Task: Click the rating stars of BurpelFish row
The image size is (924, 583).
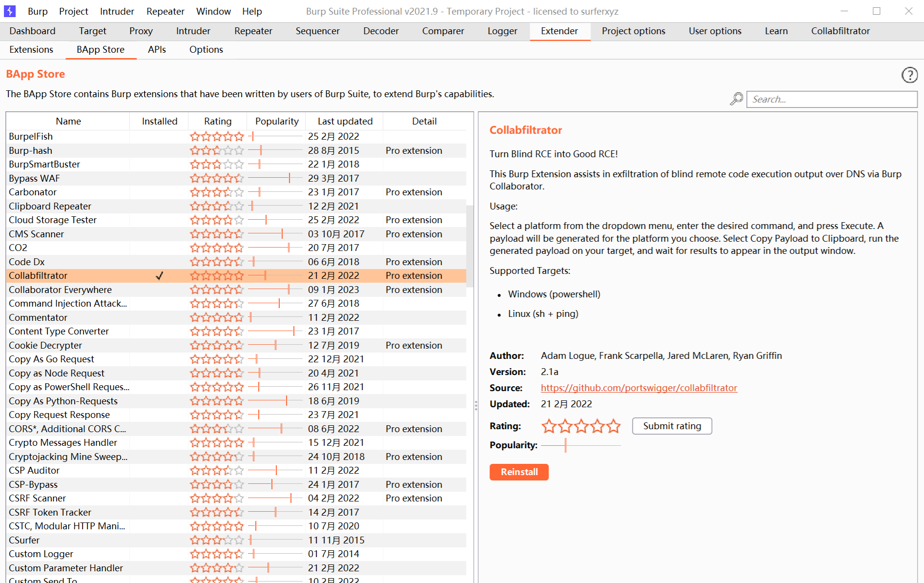Action: (217, 137)
